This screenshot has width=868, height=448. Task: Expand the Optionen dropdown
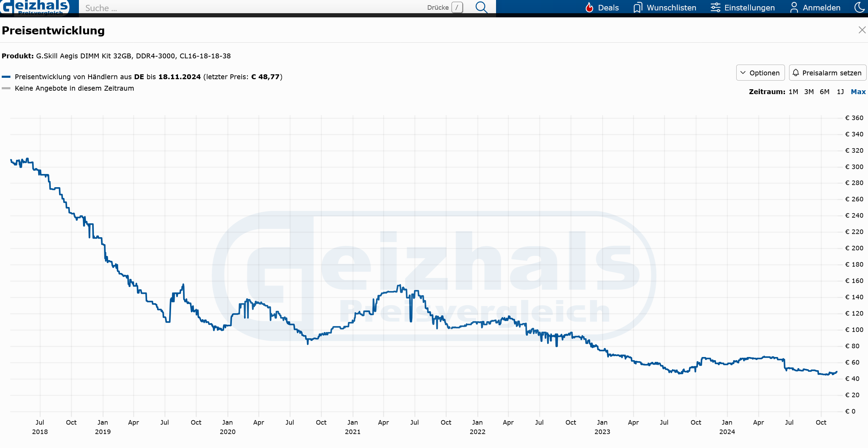(x=764, y=73)
